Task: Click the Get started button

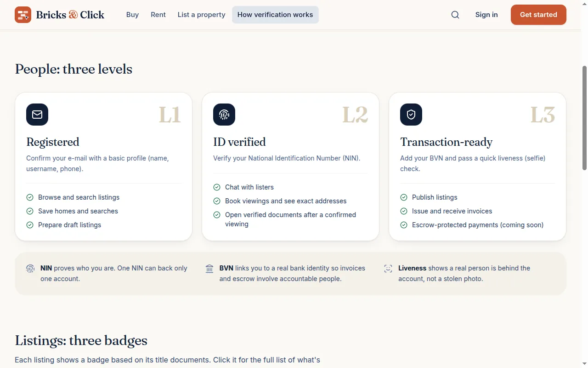Action: (538, 15)
